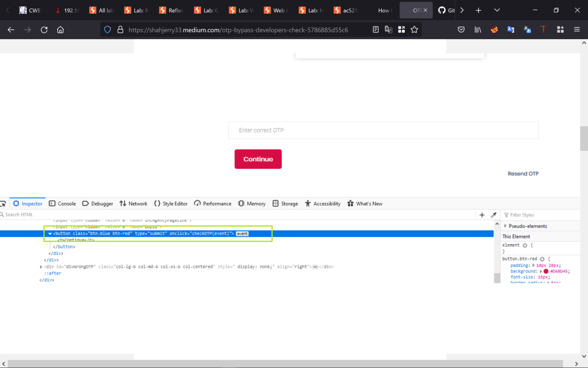
Task: Switch to the All lab tab
Action: pyautogui.click(x=101, y=10)
